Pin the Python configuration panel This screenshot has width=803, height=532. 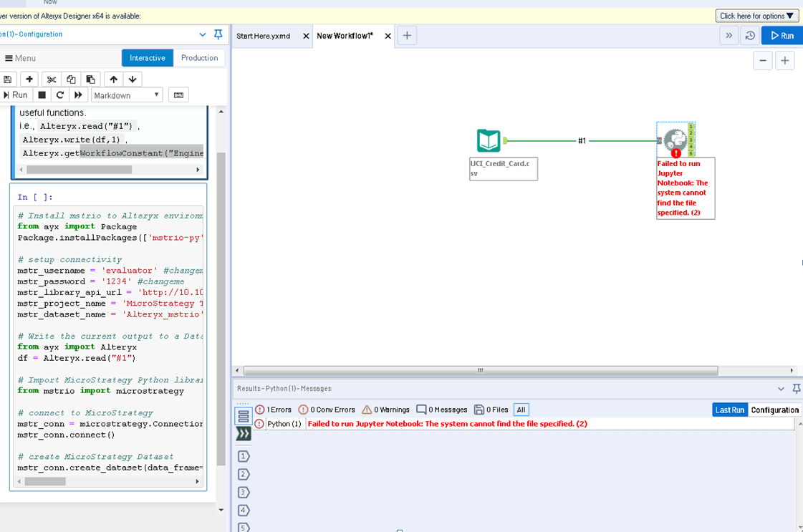pos(218,34)
